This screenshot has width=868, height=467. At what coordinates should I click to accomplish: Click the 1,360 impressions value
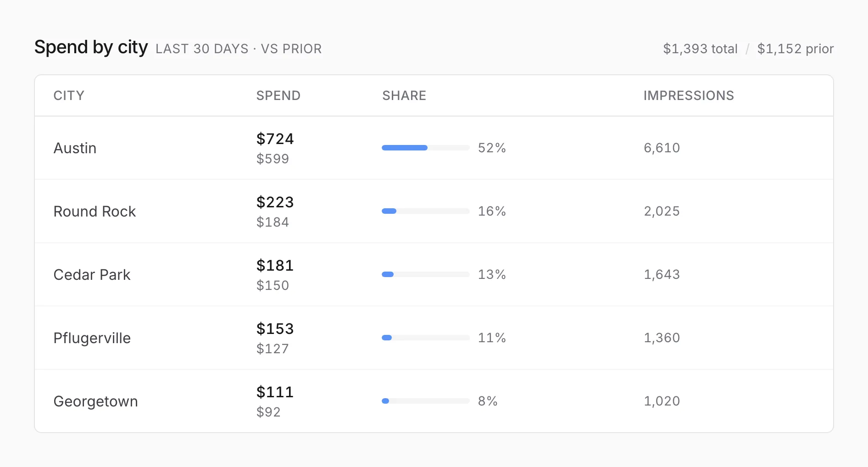pos(662,338)
